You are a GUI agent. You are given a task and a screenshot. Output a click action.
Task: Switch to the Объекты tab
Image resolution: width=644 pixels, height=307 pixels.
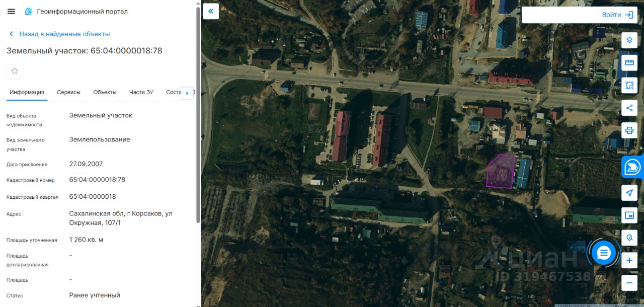pyautogui.click(x=105, y=92)
